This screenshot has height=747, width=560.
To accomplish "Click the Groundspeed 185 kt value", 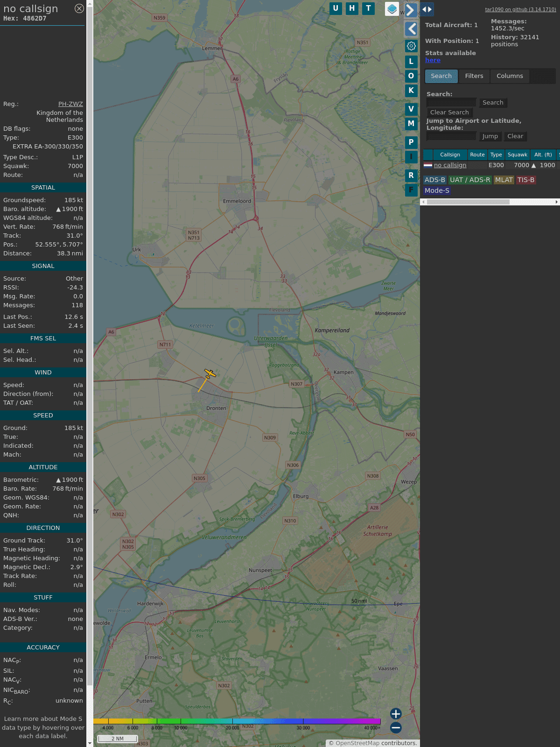I will (x=74, y=200).
